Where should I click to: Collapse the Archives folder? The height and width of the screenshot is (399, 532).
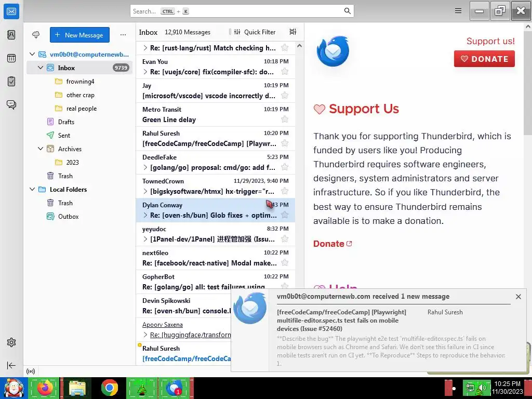click(41, 149)
